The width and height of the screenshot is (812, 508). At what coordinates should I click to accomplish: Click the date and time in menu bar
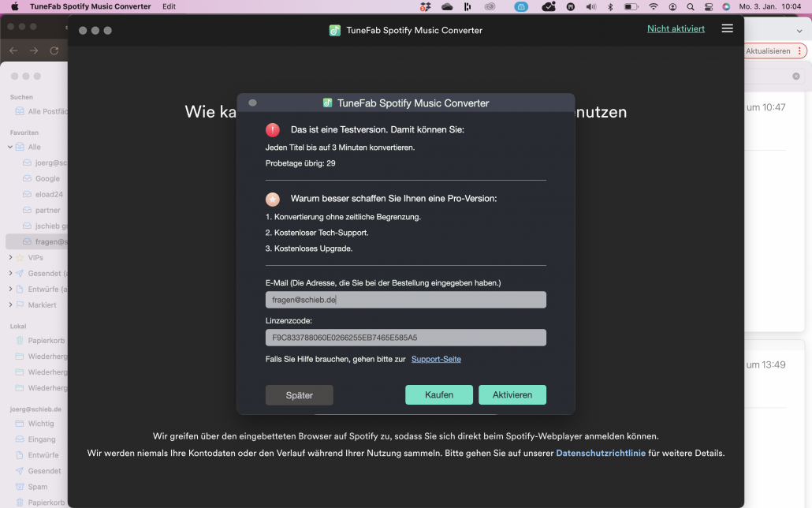(769, 6)
